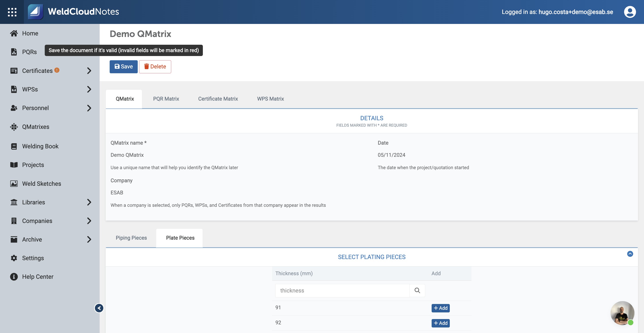Click the Certificates sidebar icon
Viewport: 644px width, 333px height.
(x=14, y=71)
